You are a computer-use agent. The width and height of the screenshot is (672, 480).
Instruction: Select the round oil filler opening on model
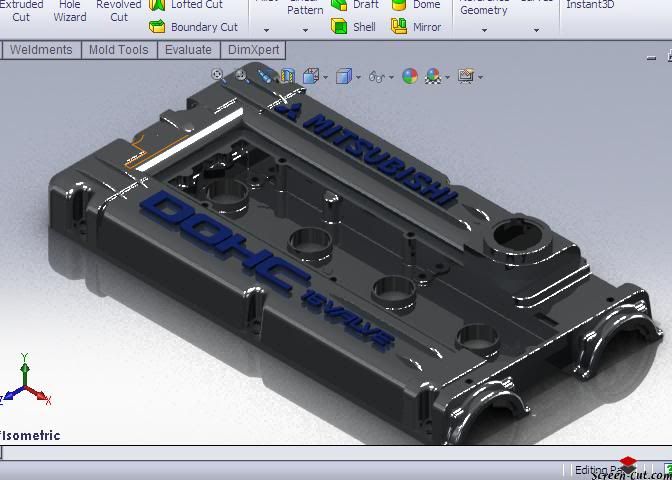tap(518, 234)
